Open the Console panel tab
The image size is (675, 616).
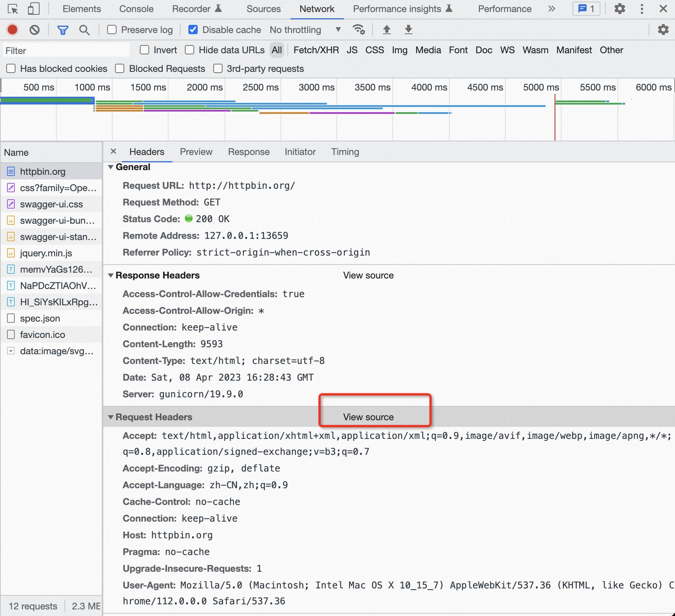136,9
